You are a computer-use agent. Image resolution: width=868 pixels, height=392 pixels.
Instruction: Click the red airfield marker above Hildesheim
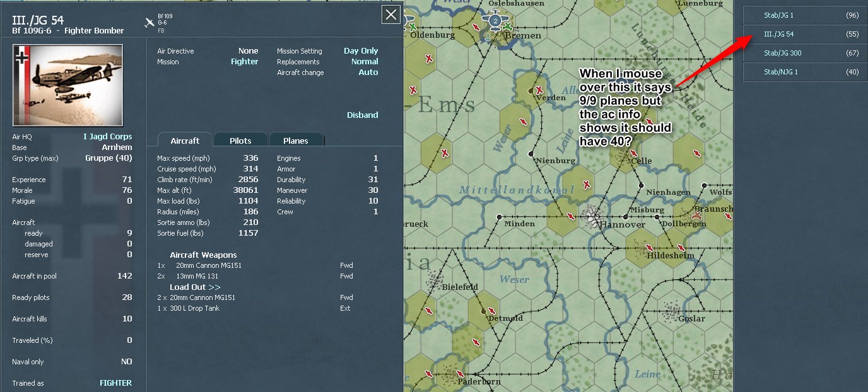(x=650, y=247)
